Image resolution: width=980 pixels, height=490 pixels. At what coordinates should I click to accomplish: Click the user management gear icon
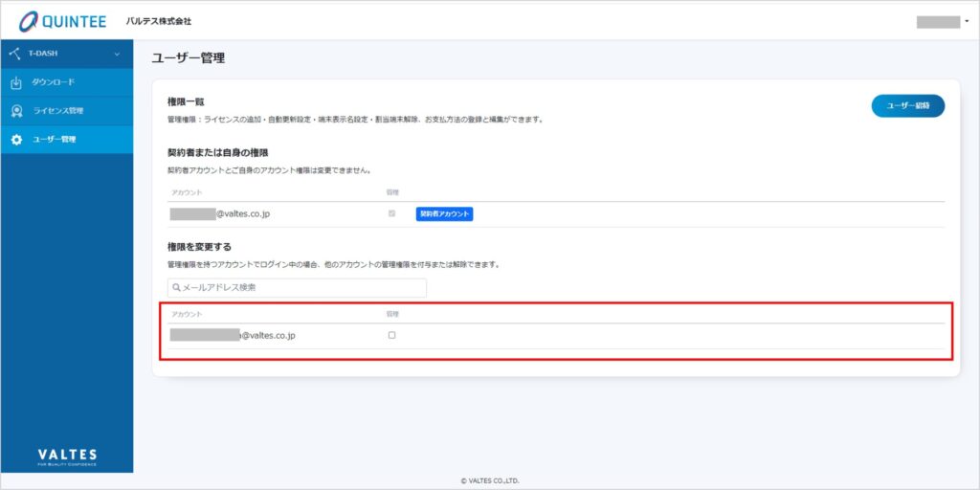coord(16,140)
